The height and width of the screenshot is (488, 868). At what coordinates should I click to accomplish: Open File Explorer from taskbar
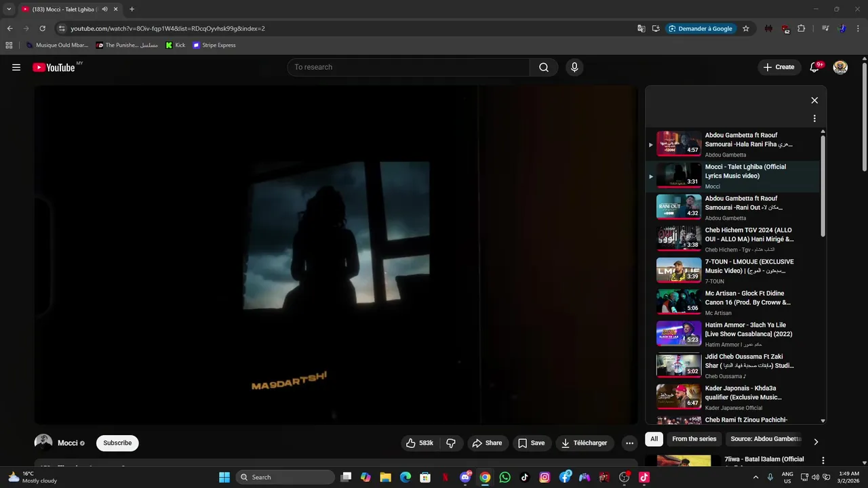coord(385,477)
